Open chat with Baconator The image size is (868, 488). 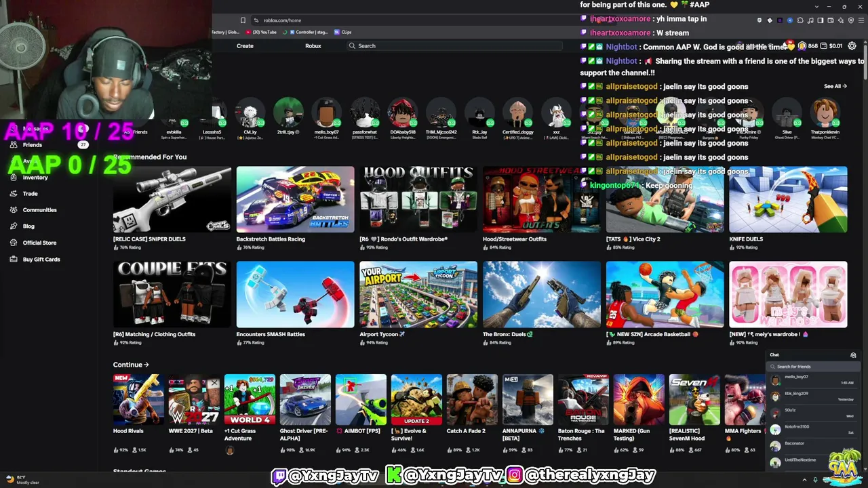click(x=814, y=446)
